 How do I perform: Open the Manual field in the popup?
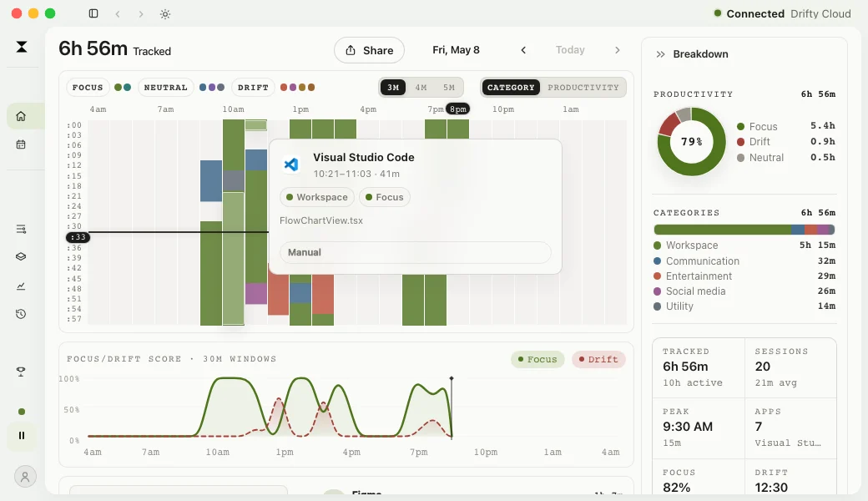pos(415,252)
